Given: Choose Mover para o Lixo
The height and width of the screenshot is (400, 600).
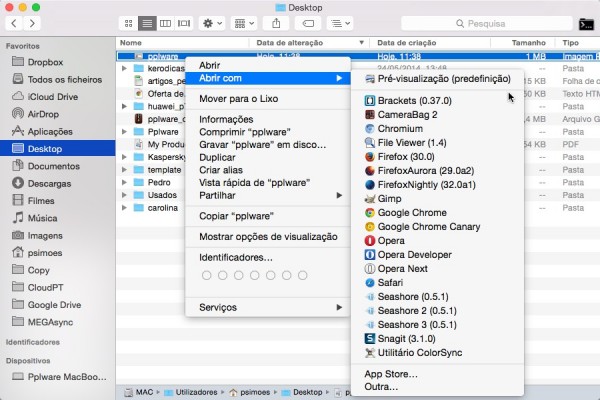Looking at the screenshot, I should (x=267, y=99).
